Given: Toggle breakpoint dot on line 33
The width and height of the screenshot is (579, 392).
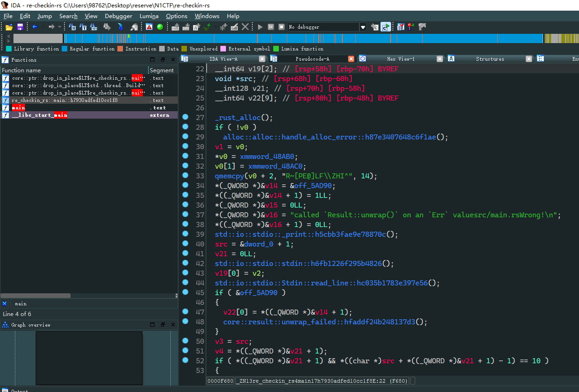Looking at the screenshot, I should [x=185, y=176].
